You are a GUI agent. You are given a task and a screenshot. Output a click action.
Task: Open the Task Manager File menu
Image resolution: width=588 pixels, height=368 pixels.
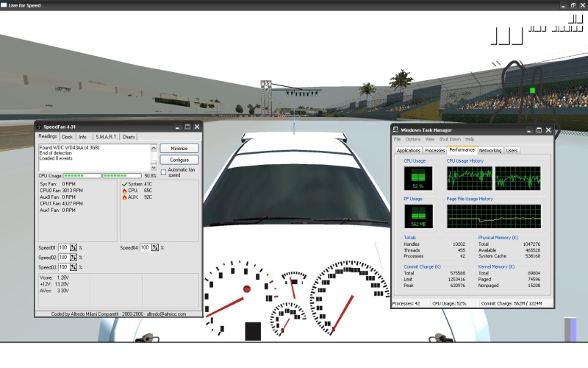397,139
